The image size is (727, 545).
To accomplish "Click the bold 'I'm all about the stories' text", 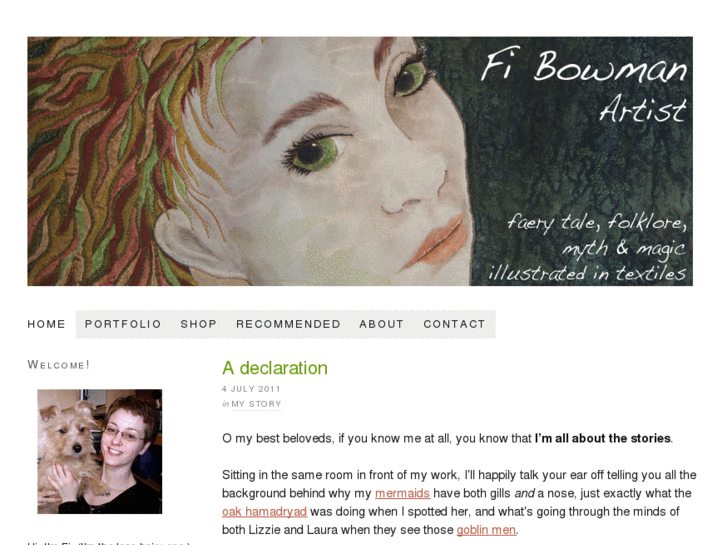I will pos(603,438).
